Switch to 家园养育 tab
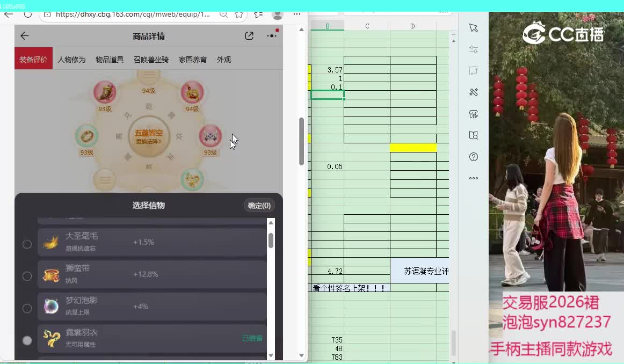The image size is (624, 364). point(193,60)
